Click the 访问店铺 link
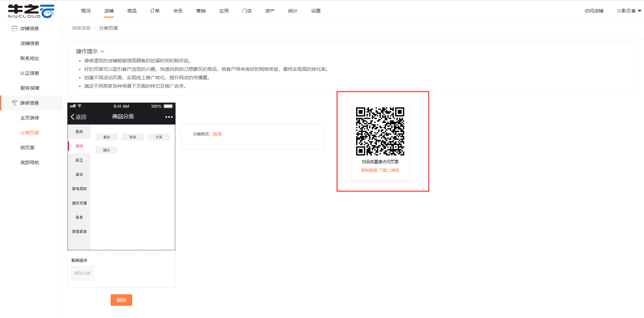The image size is (644, 318). pos(594,11)
